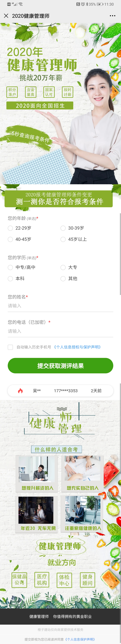121x644 pixels.
Task: Tap the 积分落户 badge icon
Action: pos(12,92)
